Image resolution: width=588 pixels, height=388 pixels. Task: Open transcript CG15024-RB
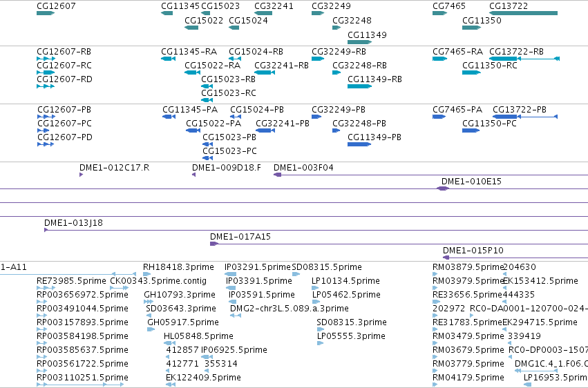coord(256,51)
